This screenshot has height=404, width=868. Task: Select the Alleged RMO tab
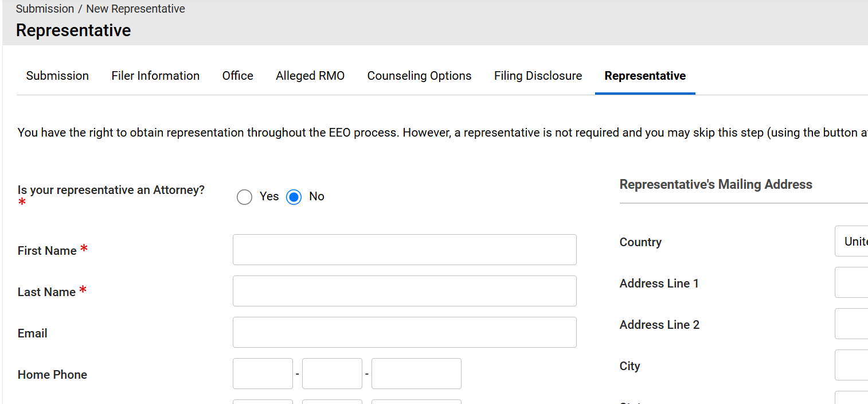point(310,76)
